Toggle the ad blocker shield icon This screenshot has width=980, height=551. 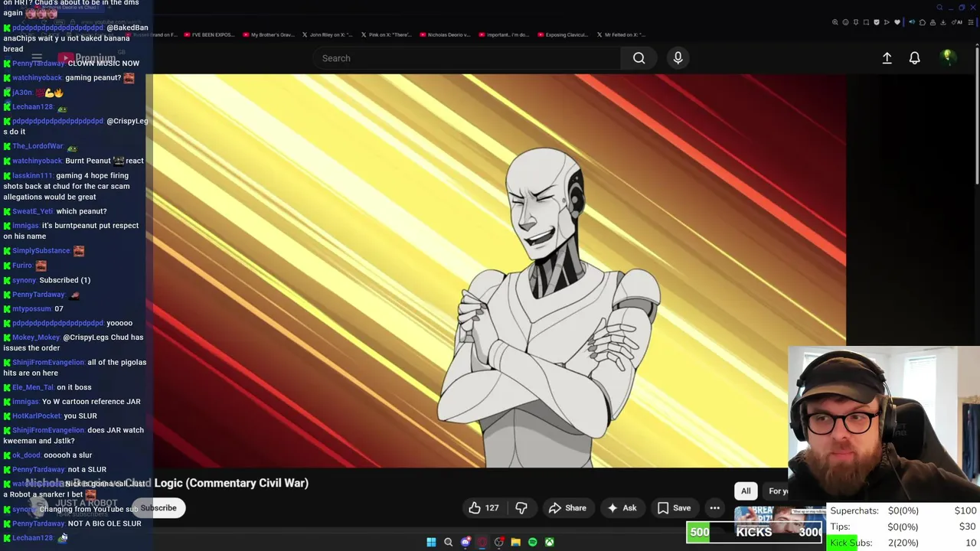coord(877,22)
